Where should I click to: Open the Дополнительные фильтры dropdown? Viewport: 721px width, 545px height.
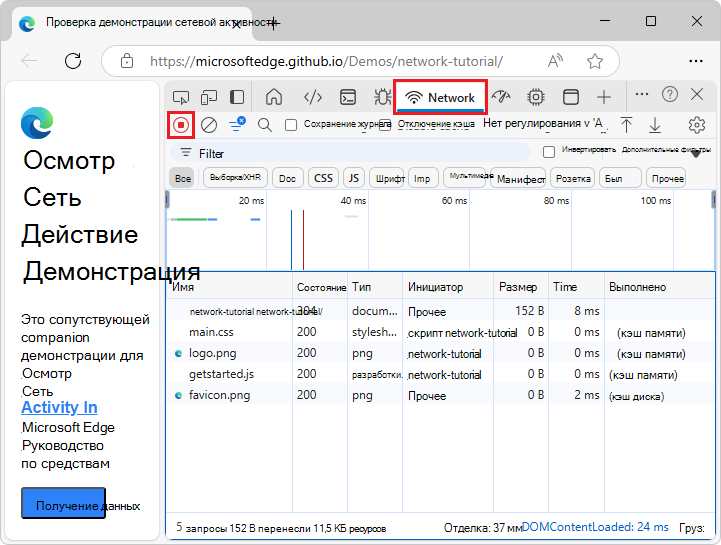pos(666,150)
